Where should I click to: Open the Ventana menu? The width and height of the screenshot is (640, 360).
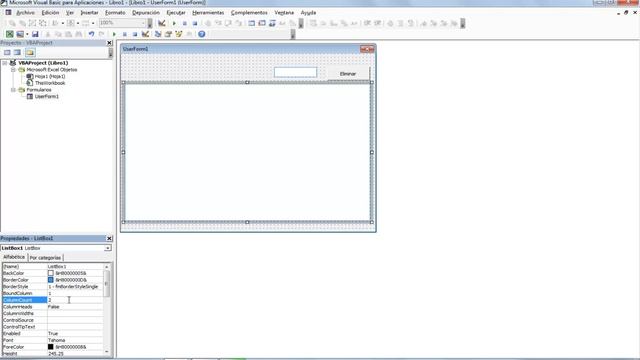click(284, 13)
